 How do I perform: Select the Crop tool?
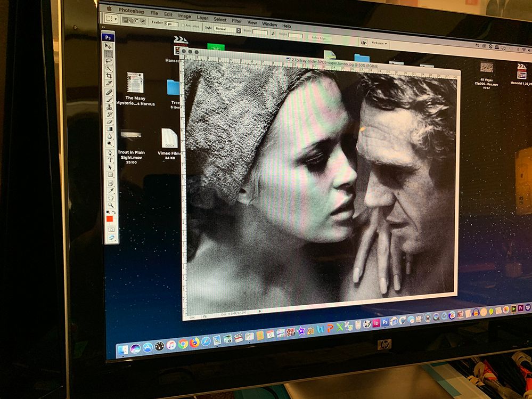(x=109, y=75)
